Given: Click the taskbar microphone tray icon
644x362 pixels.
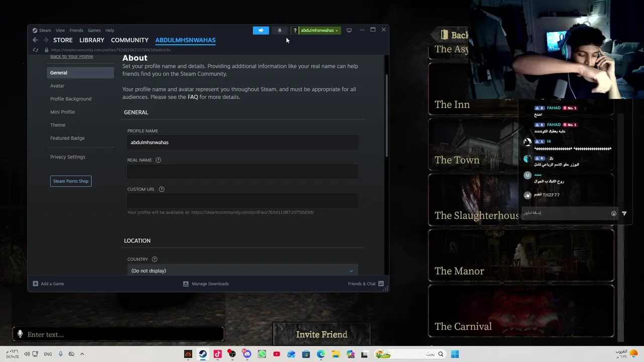Looking at the screenshot, I should (60, 354).
